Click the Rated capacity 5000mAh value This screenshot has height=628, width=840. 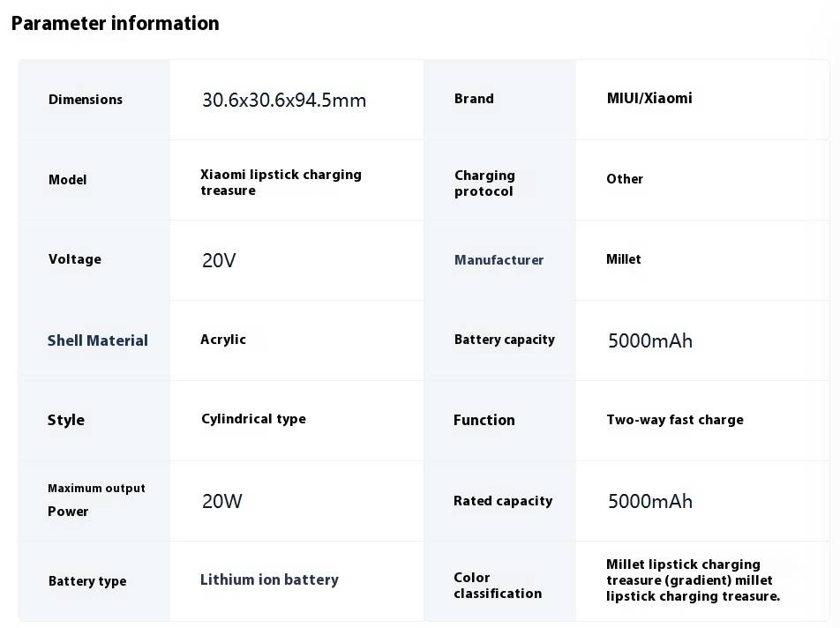tap(649, 501)
